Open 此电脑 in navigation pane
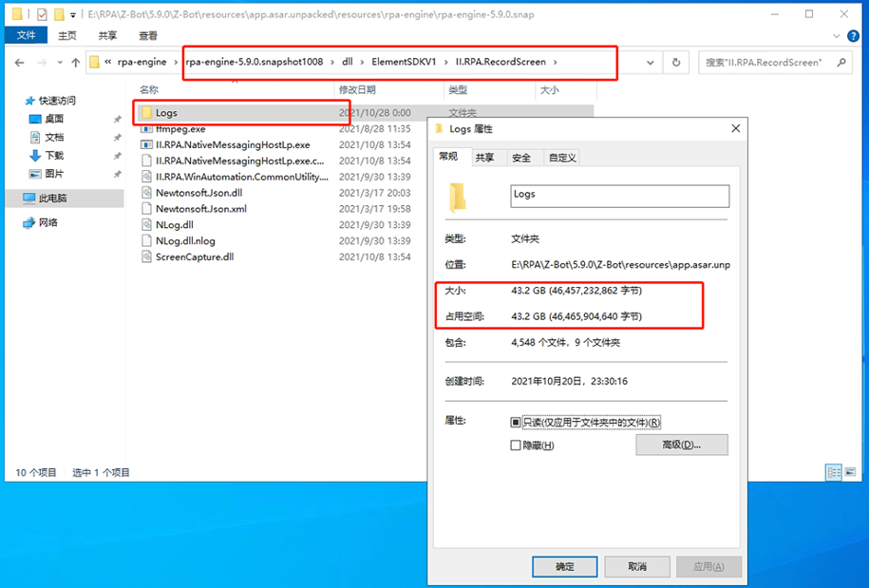869x588 pixels. [x=52, y=199]
